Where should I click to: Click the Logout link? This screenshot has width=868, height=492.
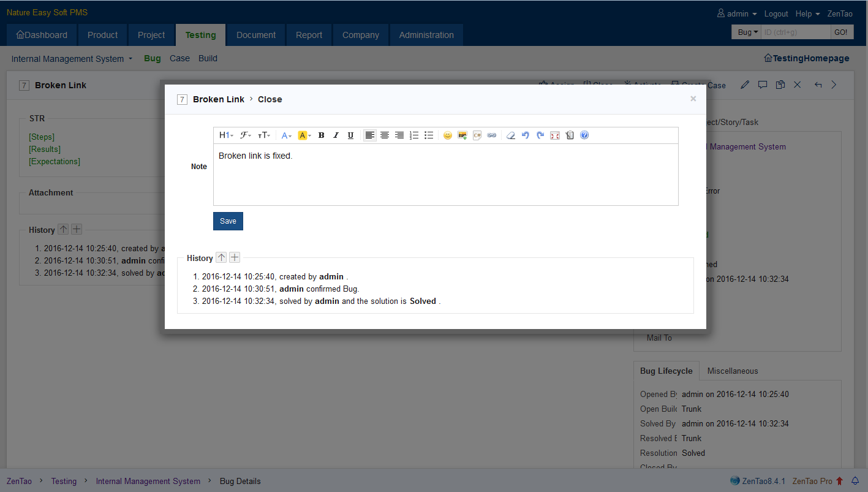click(776, 13)
